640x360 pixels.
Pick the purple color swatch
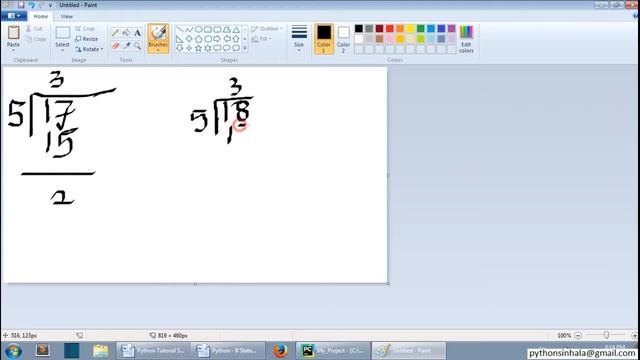451,29
